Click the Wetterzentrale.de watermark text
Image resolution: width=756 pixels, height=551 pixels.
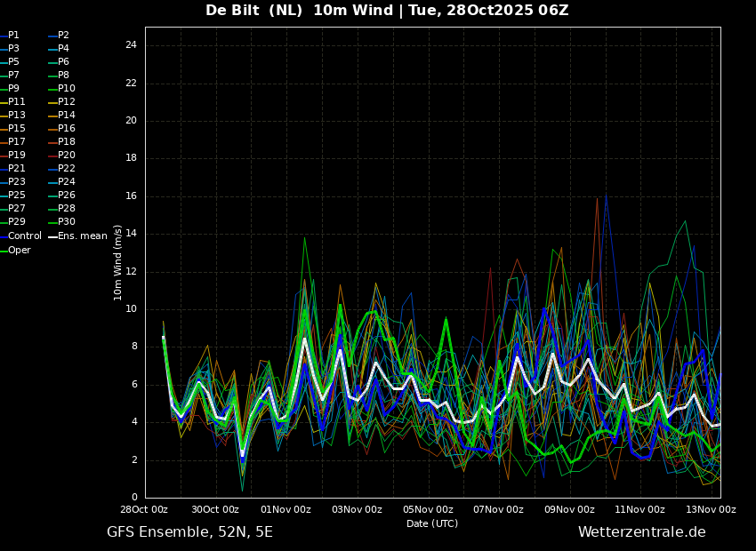click(x=642, y=532)
